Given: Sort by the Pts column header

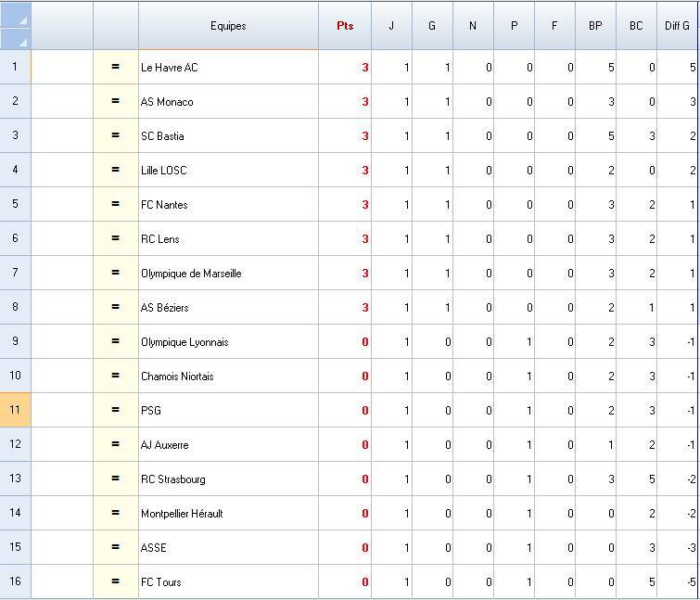Looking at the screenshot, I should (x=345, y=26).
